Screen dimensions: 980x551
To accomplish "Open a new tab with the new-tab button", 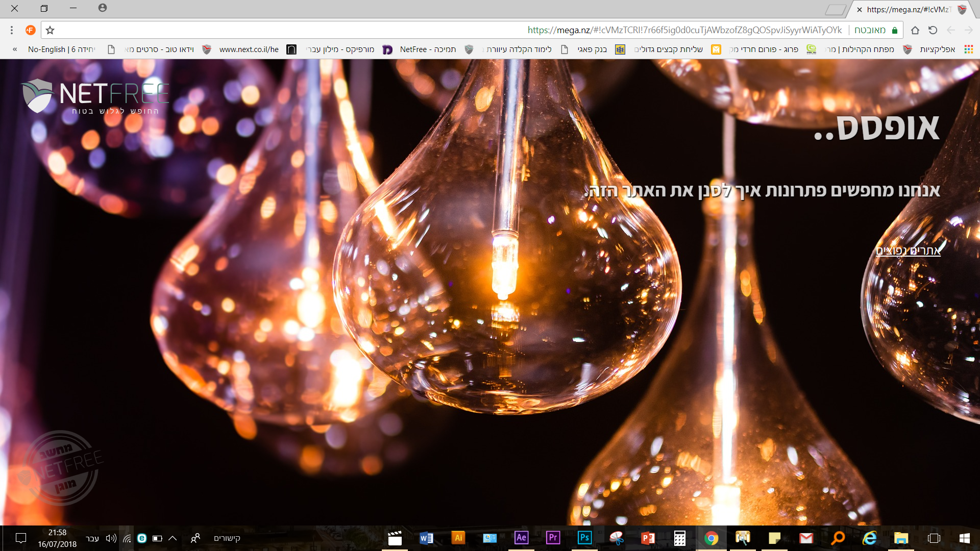I will (x=836, y=10).
